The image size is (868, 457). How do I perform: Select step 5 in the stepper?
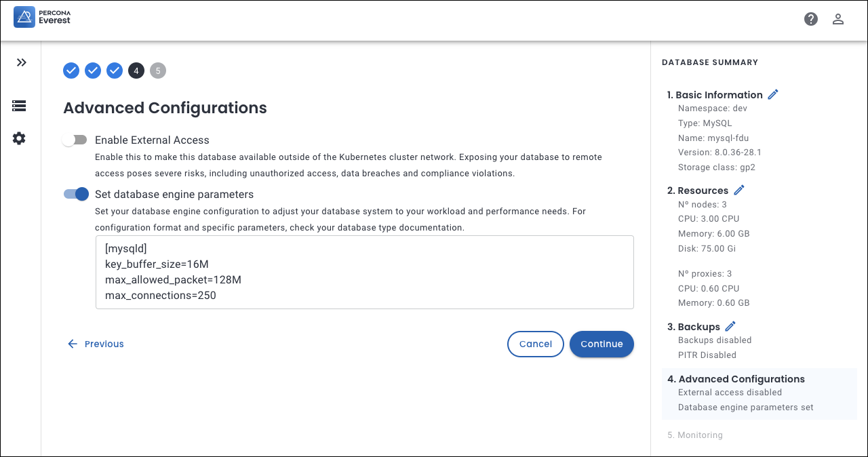[x=158, y=71]
